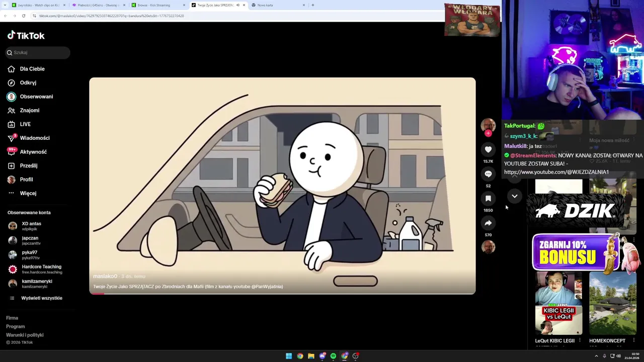Click the browser back arrow
The image size is (644, 362).
click(x=5, y=16)
